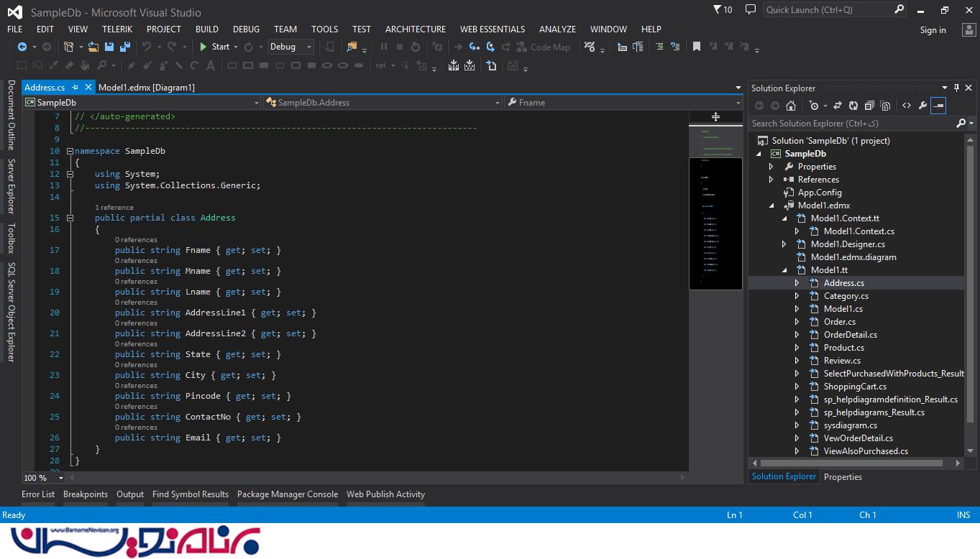Open the notifications flag icon
980x559 pixels.
(x=718, y=10)
